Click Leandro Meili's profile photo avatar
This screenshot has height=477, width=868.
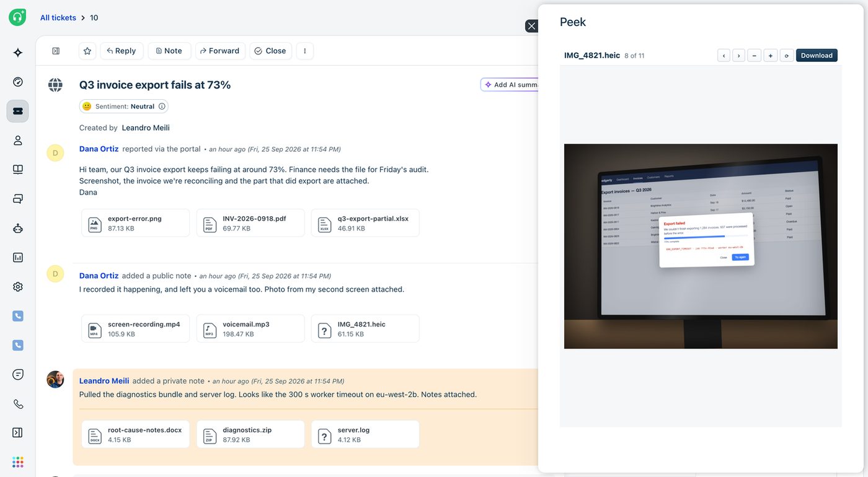pyautogui.click(x=55, y=380)
